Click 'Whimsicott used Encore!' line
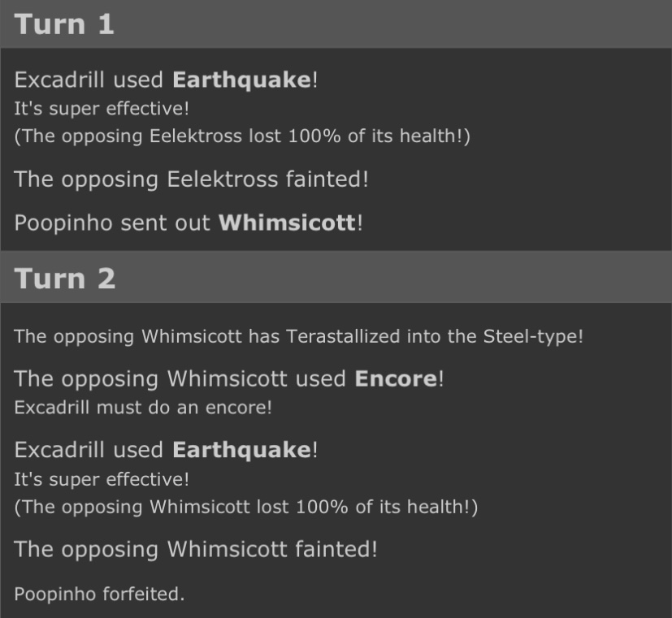 (x=229, y=379)
